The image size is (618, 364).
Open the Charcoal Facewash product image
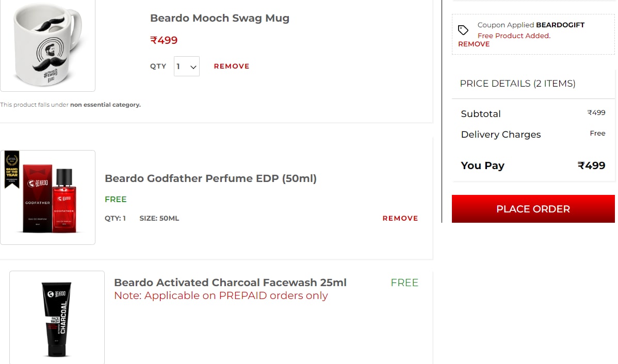click(57, 318)
